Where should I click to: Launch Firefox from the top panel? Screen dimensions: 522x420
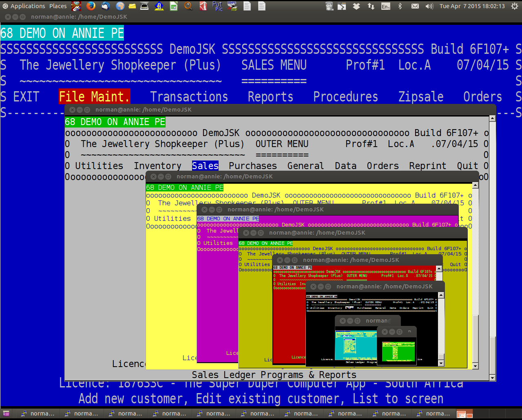[x=91, y=6]
